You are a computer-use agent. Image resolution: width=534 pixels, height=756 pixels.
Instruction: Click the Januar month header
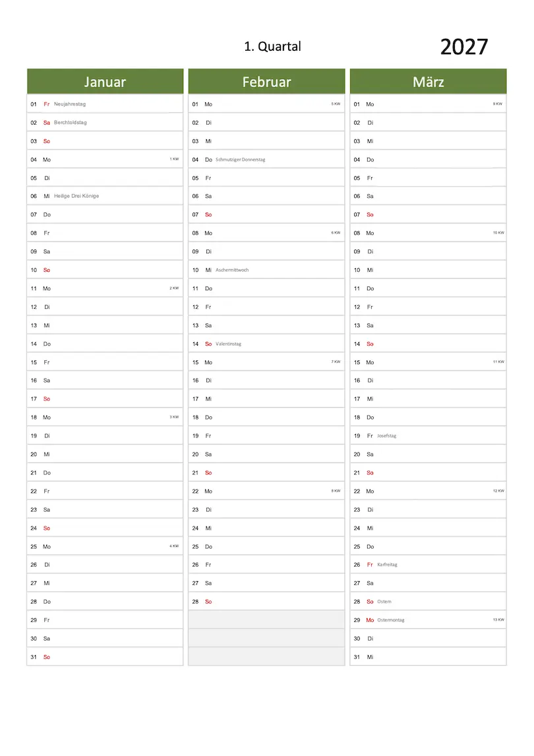tap(105, 82)
